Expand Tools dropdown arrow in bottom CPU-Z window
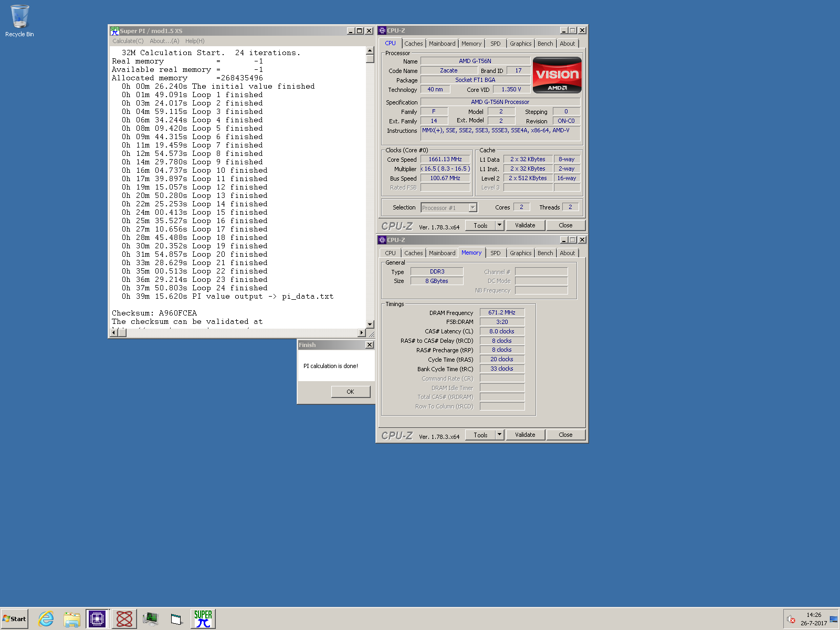The width and height of the screenshot is (840, 630). [499, 435]
